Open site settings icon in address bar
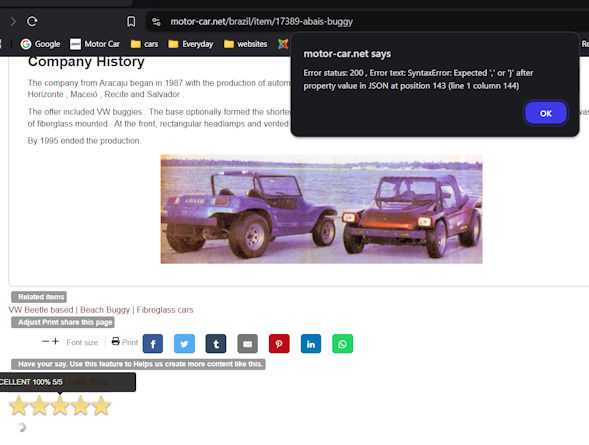The height and width of the screenshot is (445, 589). [x=156, y=22]
